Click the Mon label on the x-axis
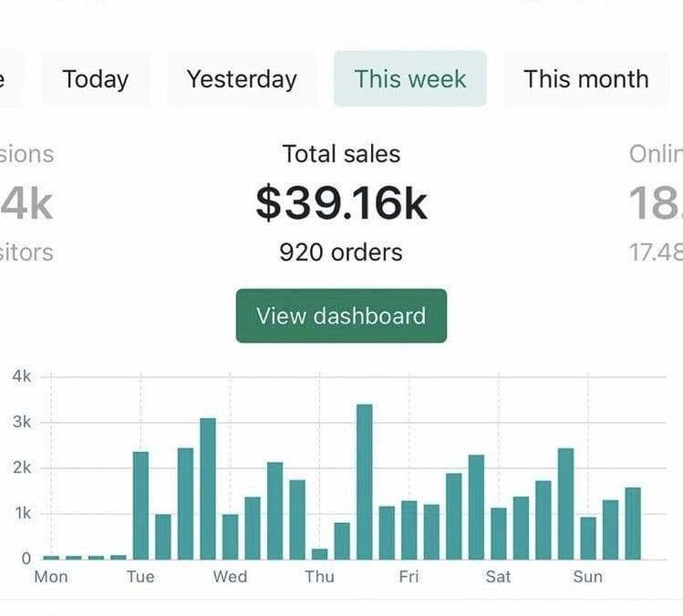Screen dimensions: 683x616 51,577
